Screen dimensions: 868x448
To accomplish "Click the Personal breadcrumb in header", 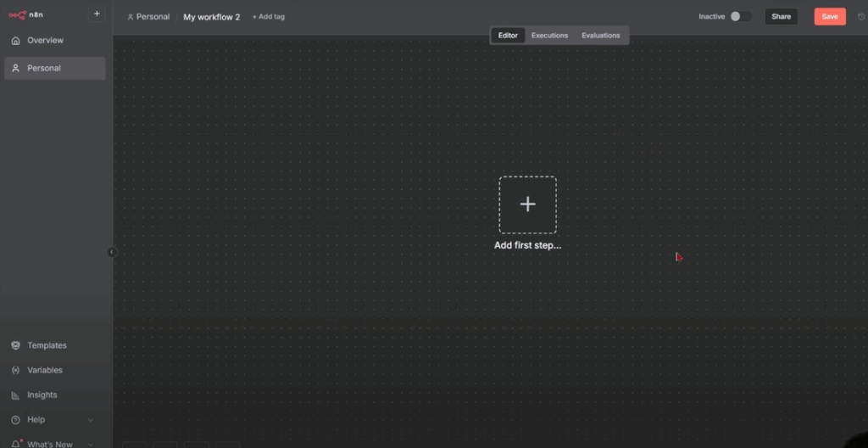I will pyautogui.click(x=148, y=17).
